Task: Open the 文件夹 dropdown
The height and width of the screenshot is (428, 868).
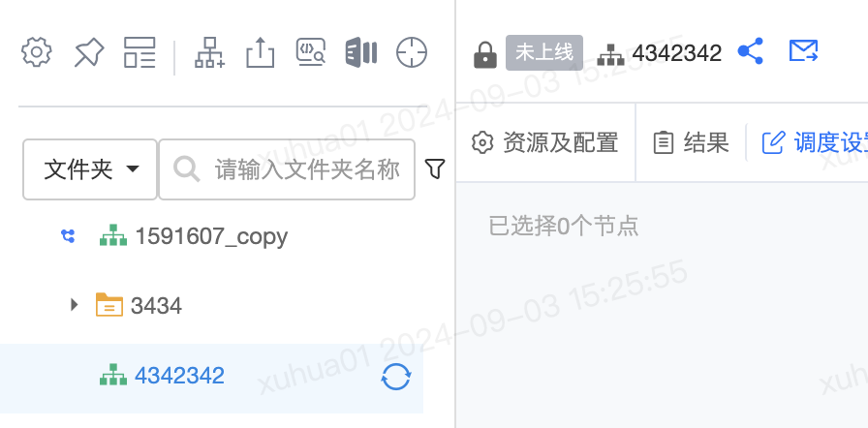Action: pyautogui.click(x=90, y=169)
